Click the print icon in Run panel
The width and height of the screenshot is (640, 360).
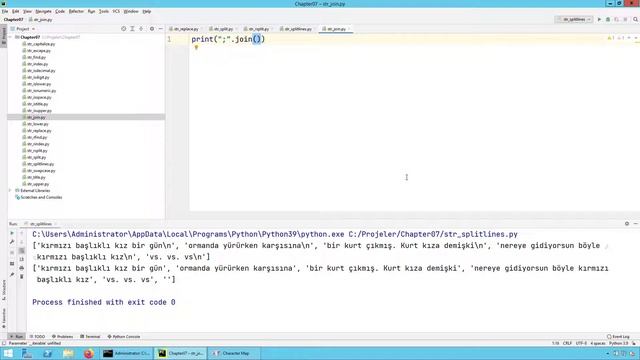click(x=22, y=268)
